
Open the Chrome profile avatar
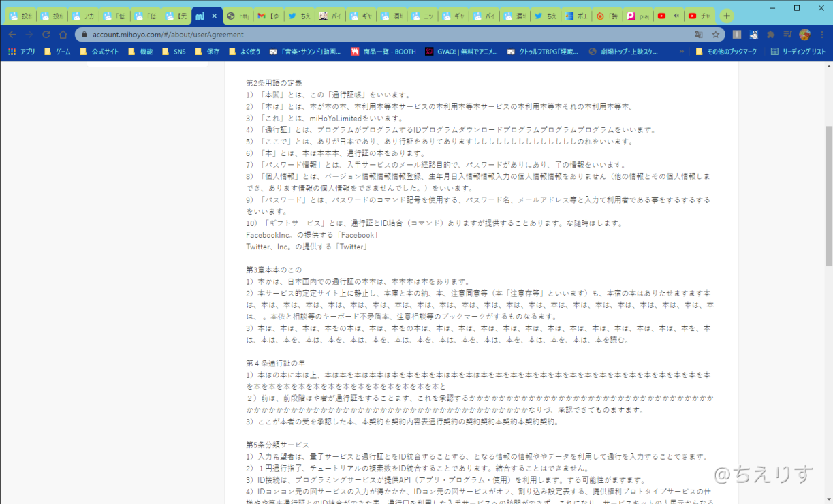(x=805, y=35)
